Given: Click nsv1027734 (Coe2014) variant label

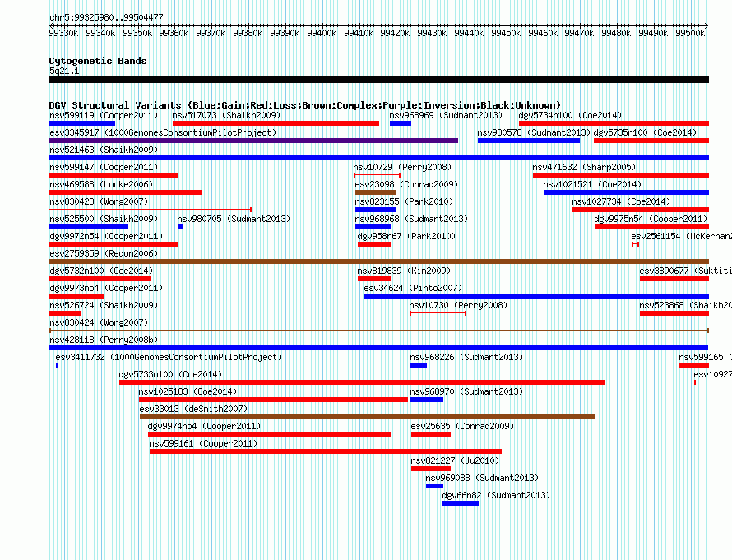Looking at the screenshot, I should pos(621,201).
